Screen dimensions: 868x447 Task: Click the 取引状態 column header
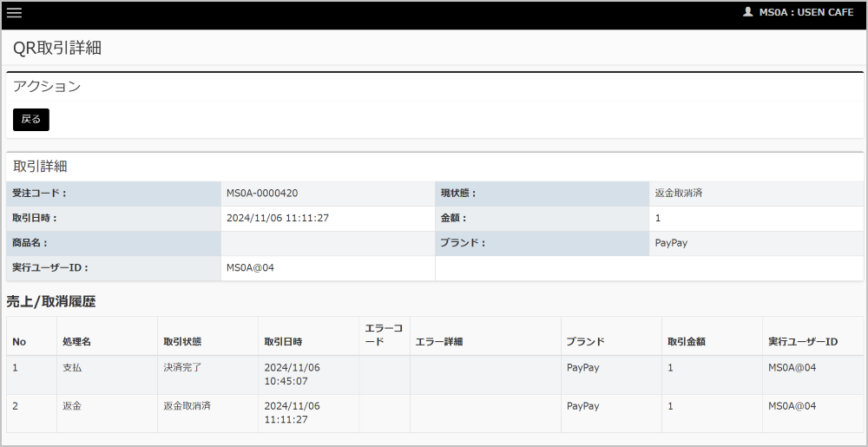182,342
